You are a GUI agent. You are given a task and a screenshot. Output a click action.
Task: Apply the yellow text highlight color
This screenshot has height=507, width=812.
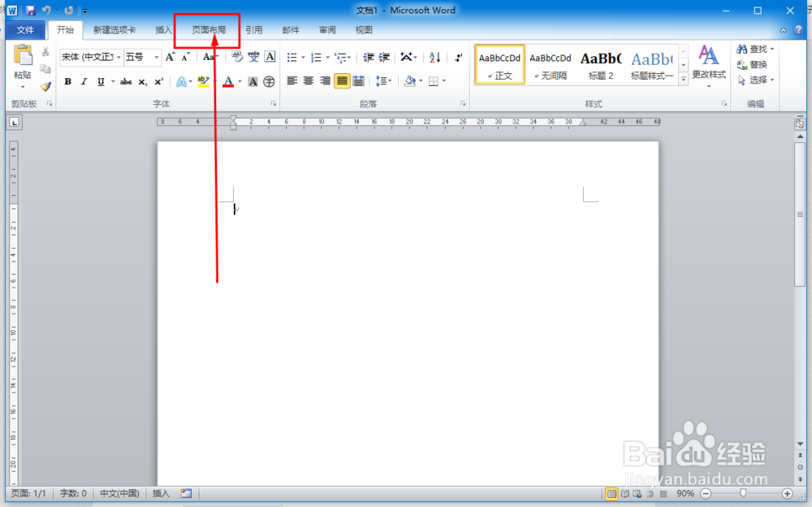pos(203,81)
